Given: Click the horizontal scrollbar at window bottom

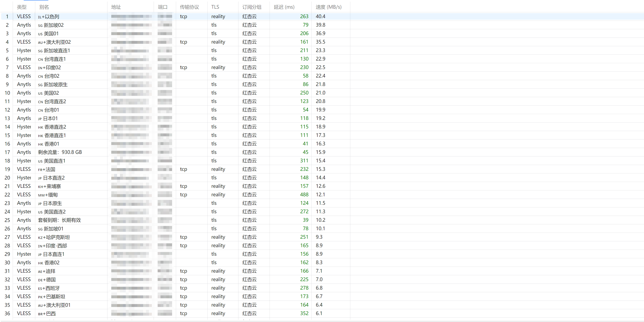Looking at the screenshot, I should (322, 321).
